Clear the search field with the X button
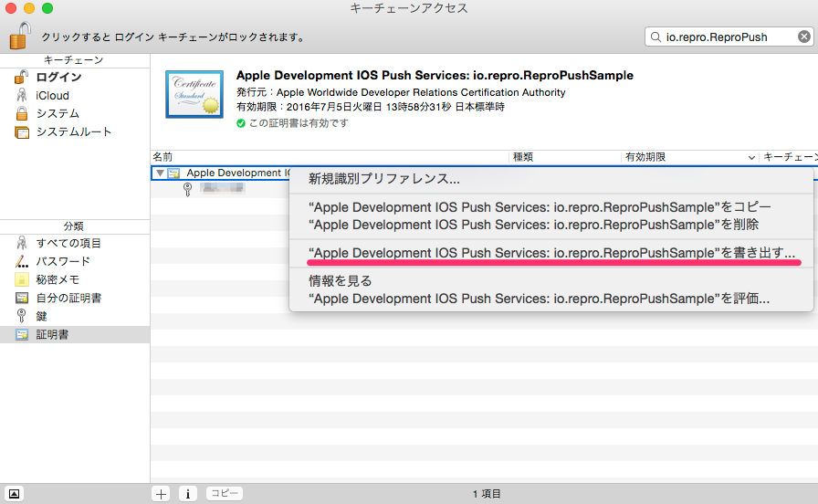This screenshot has width=818, height=504. click(804, 37)
